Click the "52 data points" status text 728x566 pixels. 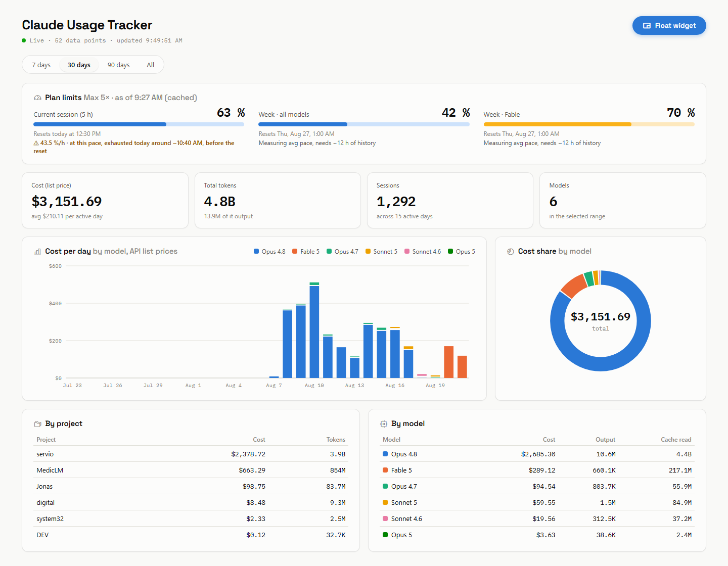coord(80,40)
